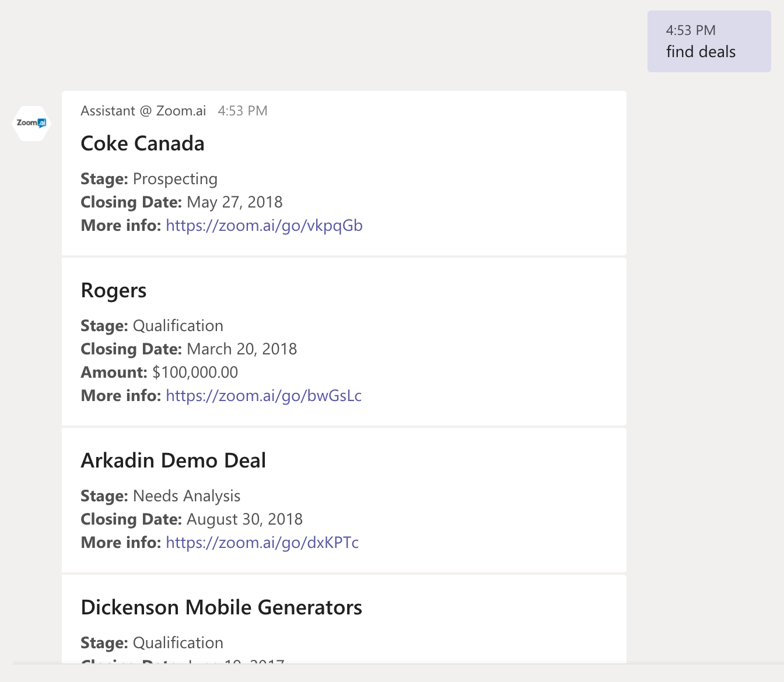
Task: Click the Rogers deal card heading
Action: pos(113,290)
